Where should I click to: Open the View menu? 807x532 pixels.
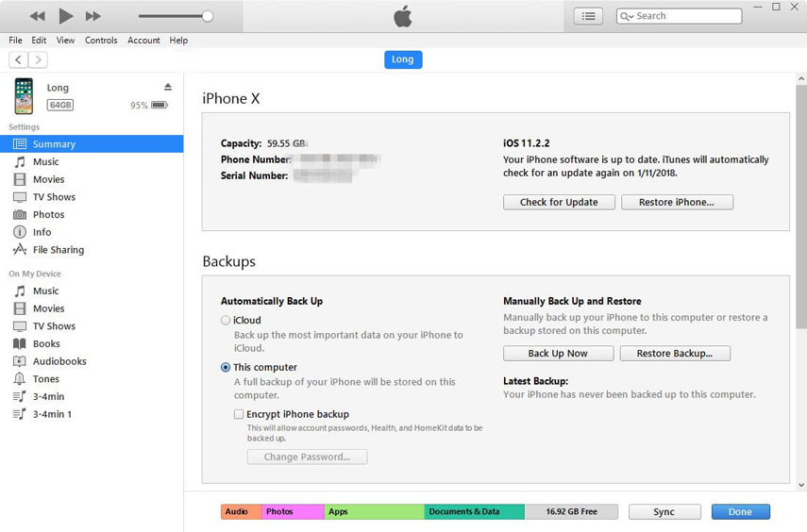click(x=65, y=41)
